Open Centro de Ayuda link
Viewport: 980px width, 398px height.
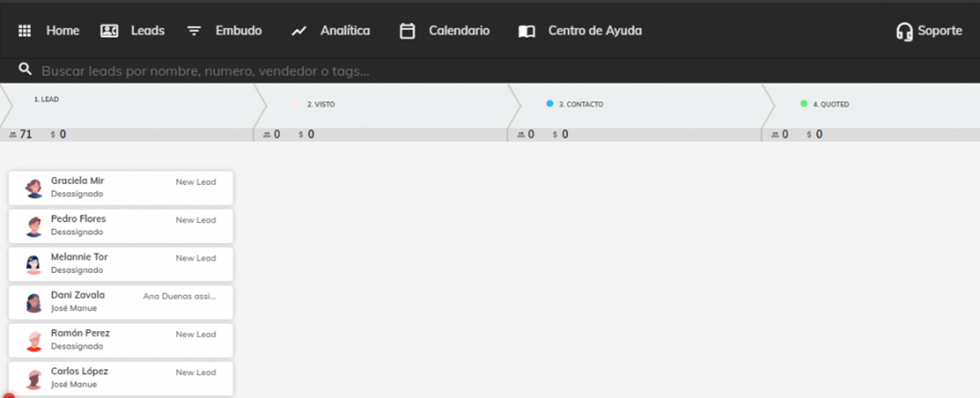click(595, 30)
